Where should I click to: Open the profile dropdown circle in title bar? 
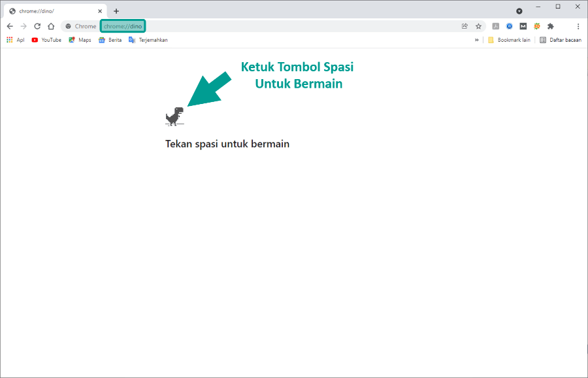[519, 11]
